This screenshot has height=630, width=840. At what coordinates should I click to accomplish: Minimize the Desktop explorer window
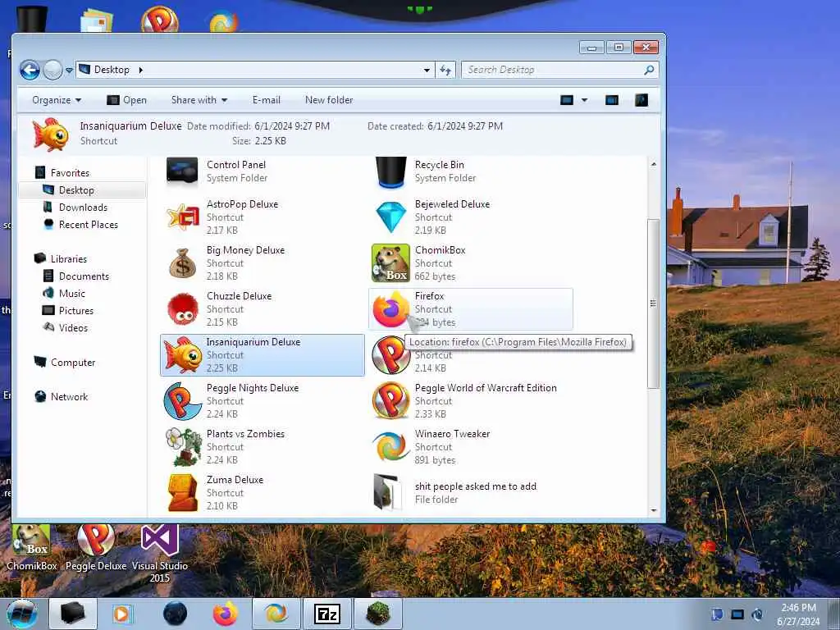coord(591,48)
